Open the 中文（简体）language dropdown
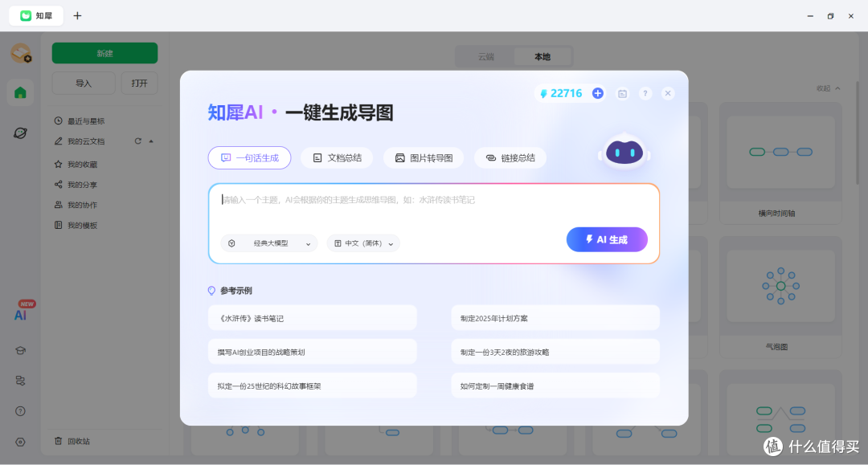This screenshot has width=868, height=465. pos(363,243)
